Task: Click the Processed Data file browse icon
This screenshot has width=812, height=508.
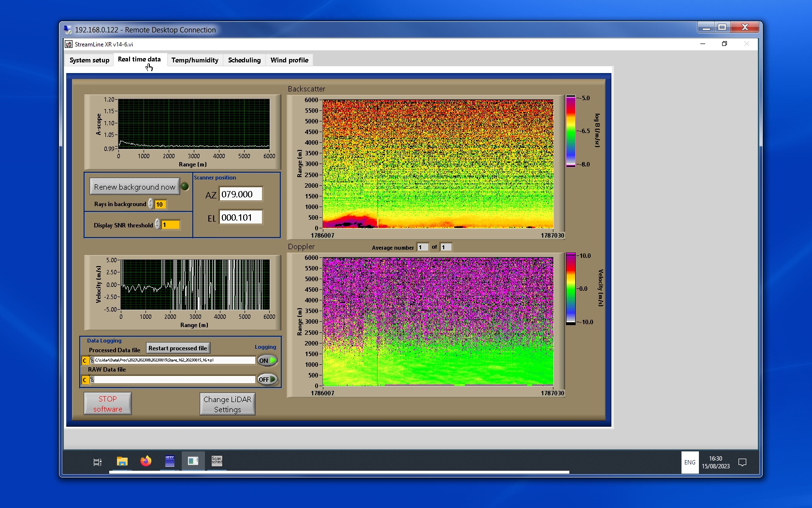Action: (92, 360)
